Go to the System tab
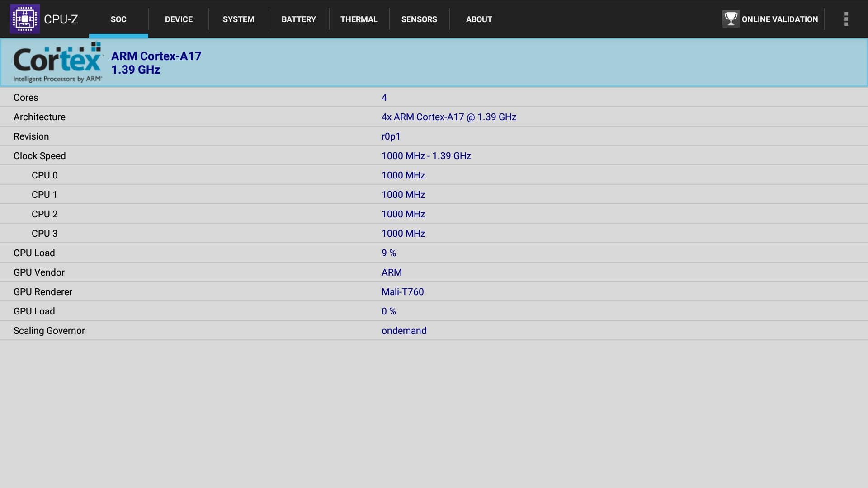Viewport: 868px width, 488px height. [x=238, y=19]
